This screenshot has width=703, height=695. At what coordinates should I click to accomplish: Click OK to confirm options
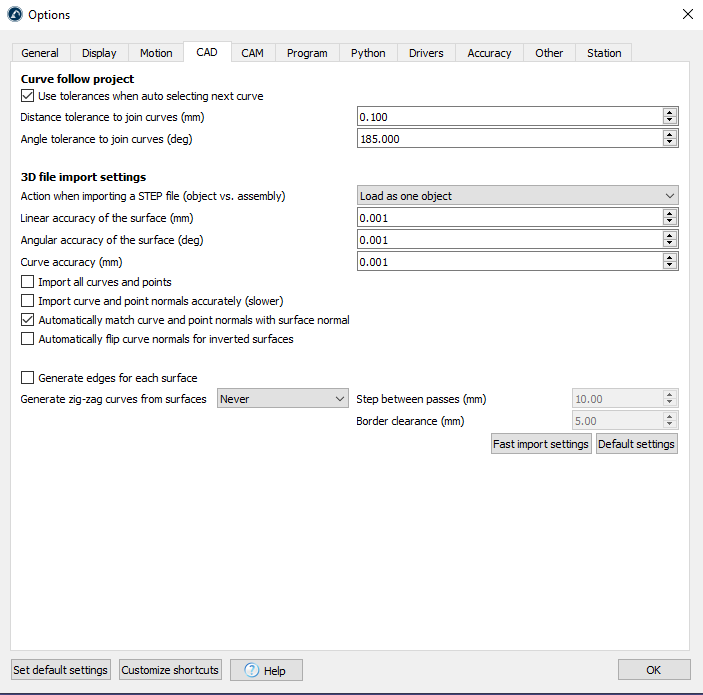[654, 670]
